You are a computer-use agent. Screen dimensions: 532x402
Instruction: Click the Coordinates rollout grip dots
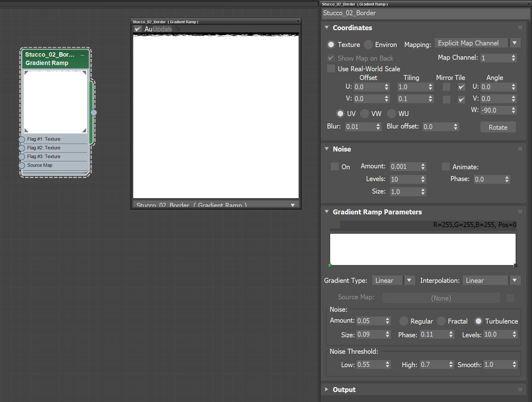pyautogui.click(x=520, y=28)
